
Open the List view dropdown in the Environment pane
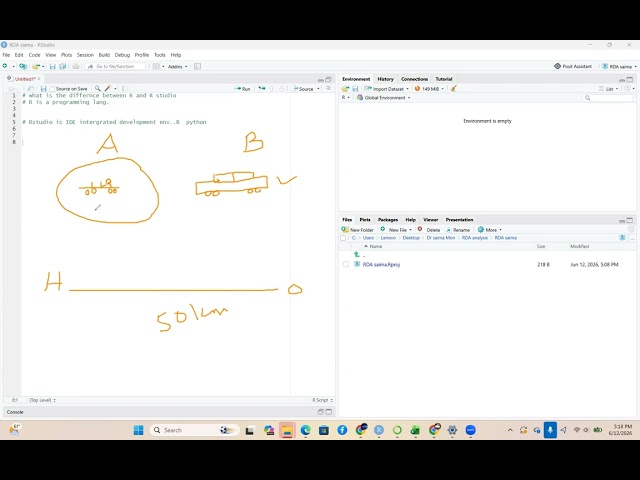(609, 89)
